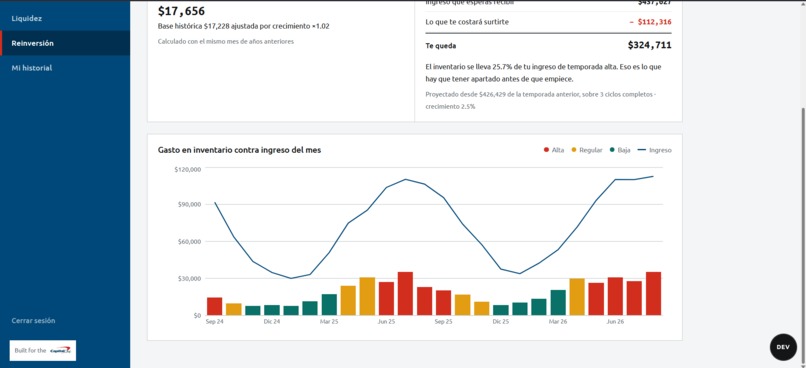Click the Mar 26 green bar
806x368 pixels.
[x=558, y=303]
